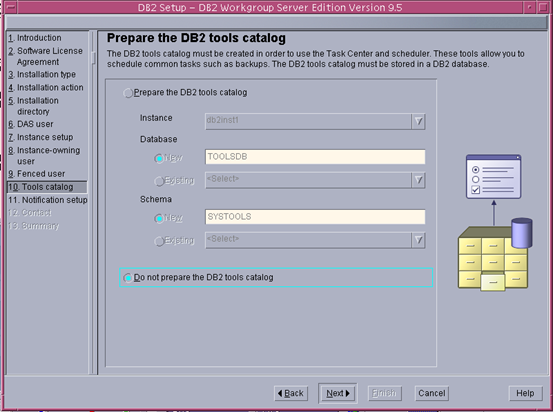This screenshot has height=412, width=553.
Task: Go to step 5 Installation directory
Action: 34,106
